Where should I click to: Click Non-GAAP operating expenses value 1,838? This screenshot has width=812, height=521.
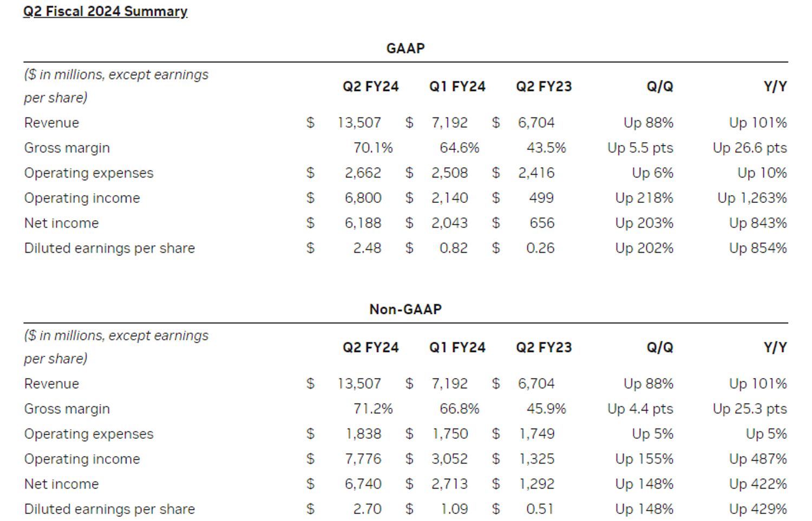click(x=363, y=433)
